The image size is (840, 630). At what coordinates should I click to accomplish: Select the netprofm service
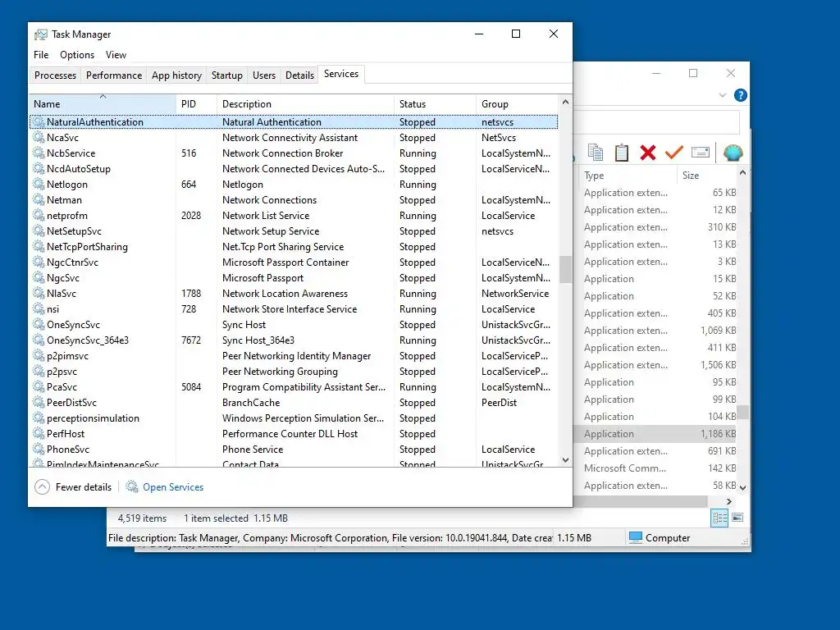(x=294, y=216)
